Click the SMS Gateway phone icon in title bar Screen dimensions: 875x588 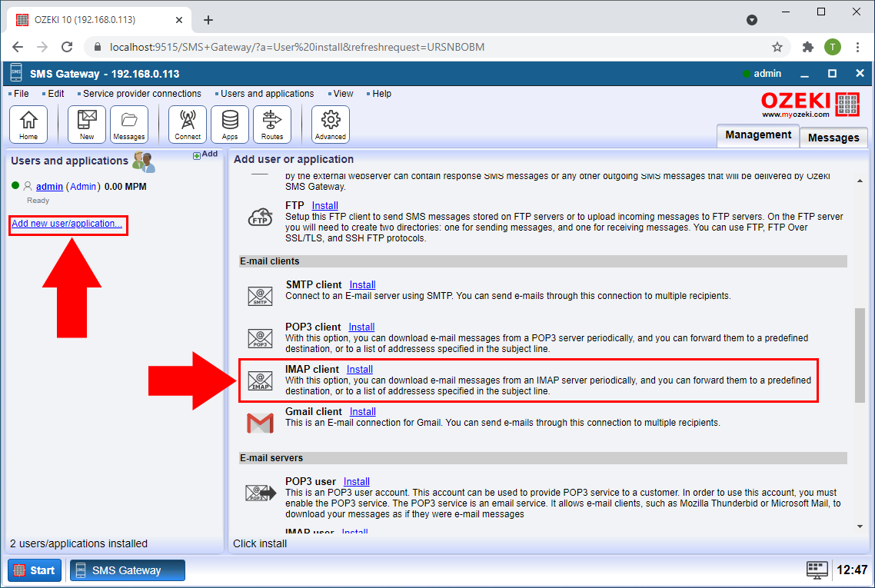pos(16,73)
